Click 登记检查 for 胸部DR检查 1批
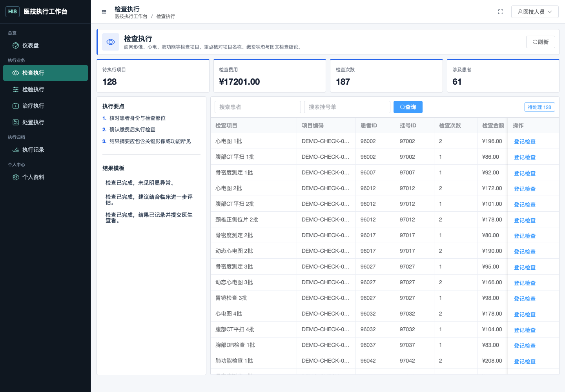 point(525,345)
